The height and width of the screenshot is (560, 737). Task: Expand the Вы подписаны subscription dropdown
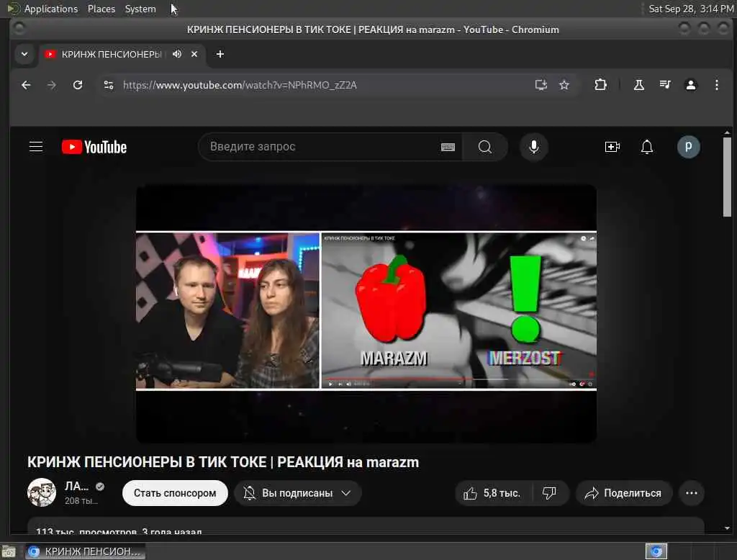tap(297, 493)
